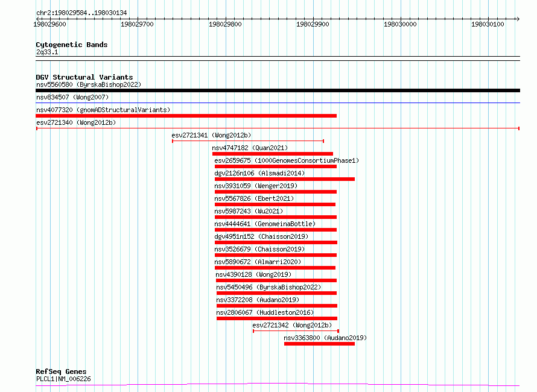Select the nsv5450496 (ByrskaBishop2022) label
Screen dimensions: 537x392
point(268,287)
